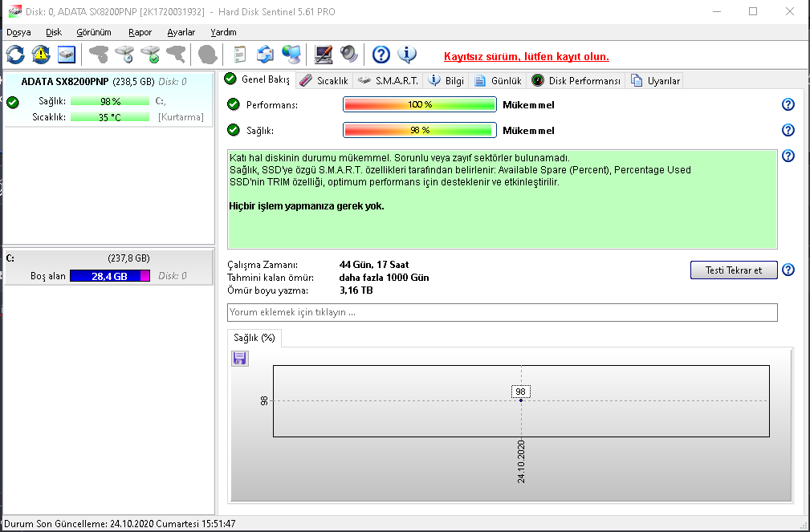This screenshot has height=532, width=810.
Task: Click the green check icon in left disk panel
Action: click(13, 102)
